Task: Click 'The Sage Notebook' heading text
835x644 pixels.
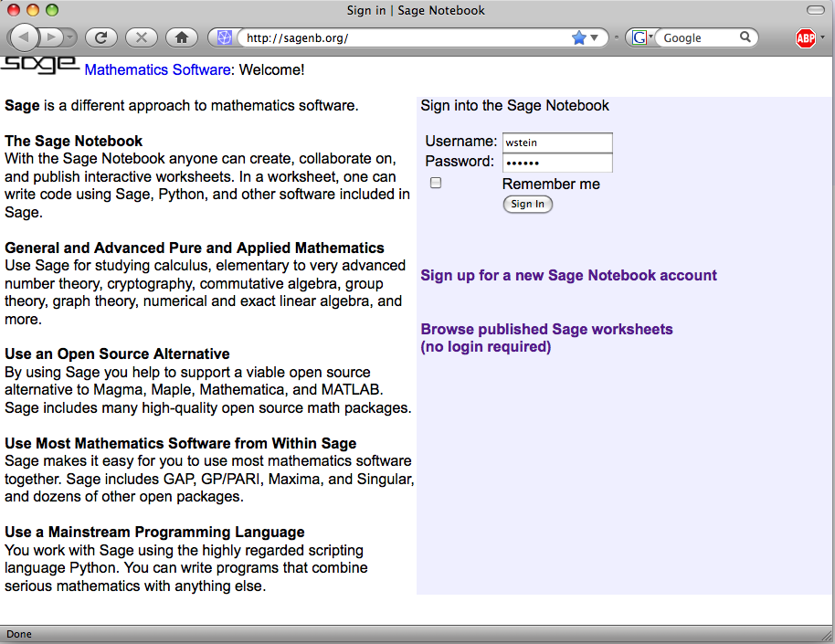Action: coord(73,142)
